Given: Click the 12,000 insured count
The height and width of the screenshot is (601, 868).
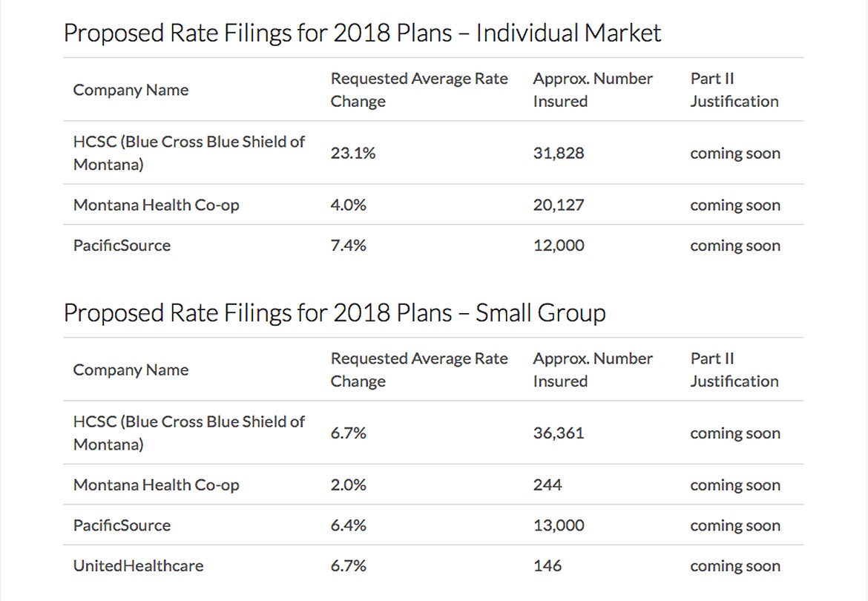Looking at the screenshot, I should (558, 246).
